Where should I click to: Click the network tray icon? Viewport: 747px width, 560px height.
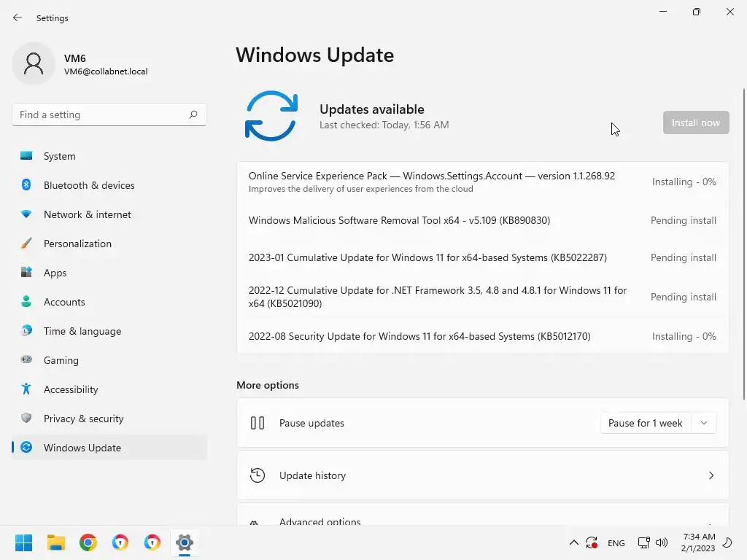(643, 542)
